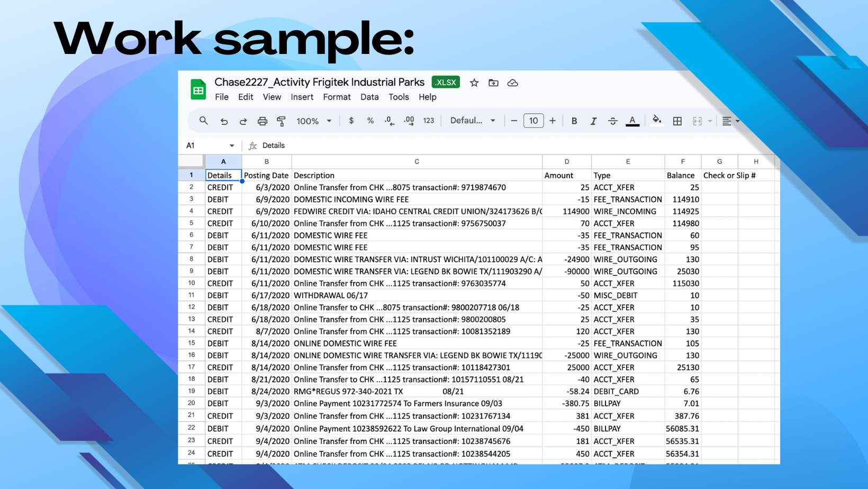Apply currency format with the $ button
Viewport: 868px width, 489px height.
[351, 121]
